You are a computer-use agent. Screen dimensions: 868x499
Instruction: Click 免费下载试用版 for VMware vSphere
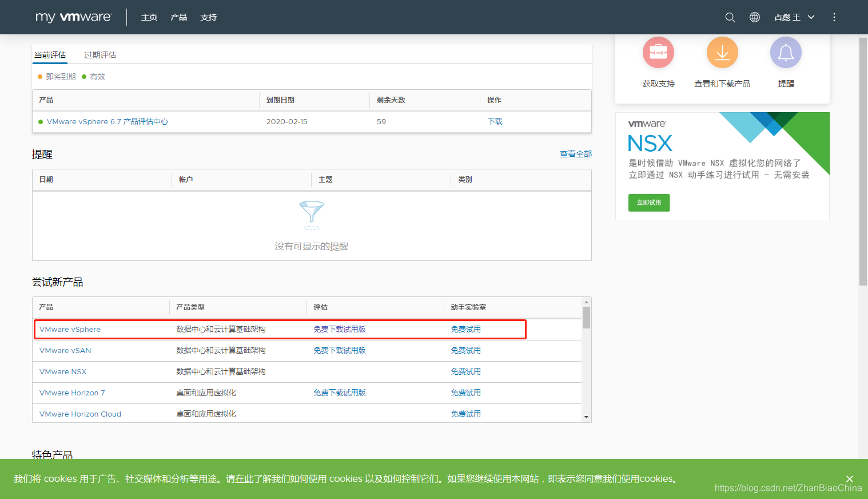[x=340, y=329]
